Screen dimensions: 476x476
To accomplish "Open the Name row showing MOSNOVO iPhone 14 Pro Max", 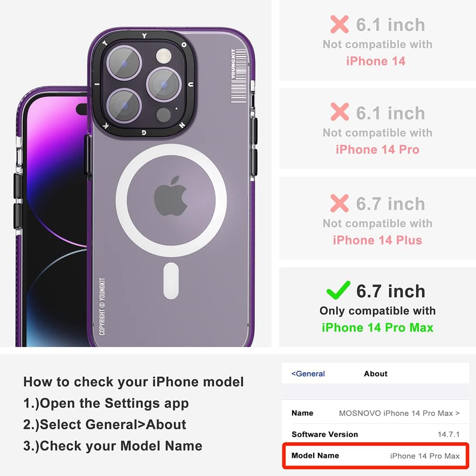I will (376, 413).
